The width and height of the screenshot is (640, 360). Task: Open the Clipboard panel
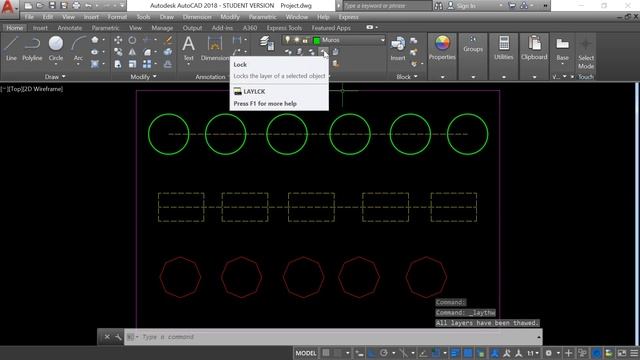[534, 47]
